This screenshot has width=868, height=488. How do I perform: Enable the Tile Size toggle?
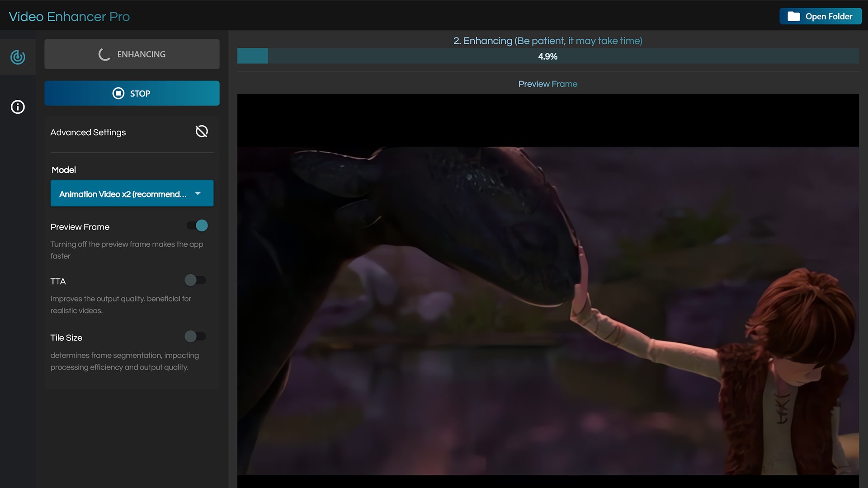point(195,337)
